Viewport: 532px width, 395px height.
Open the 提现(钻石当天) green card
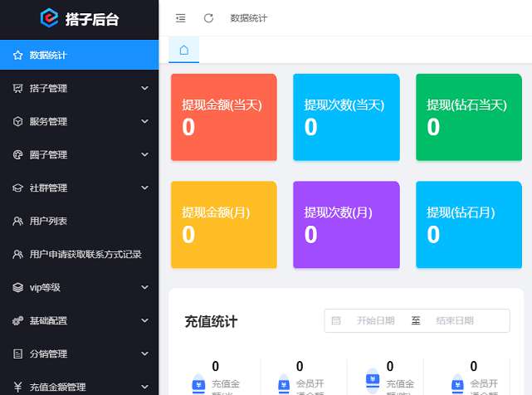tap(469, 117)
